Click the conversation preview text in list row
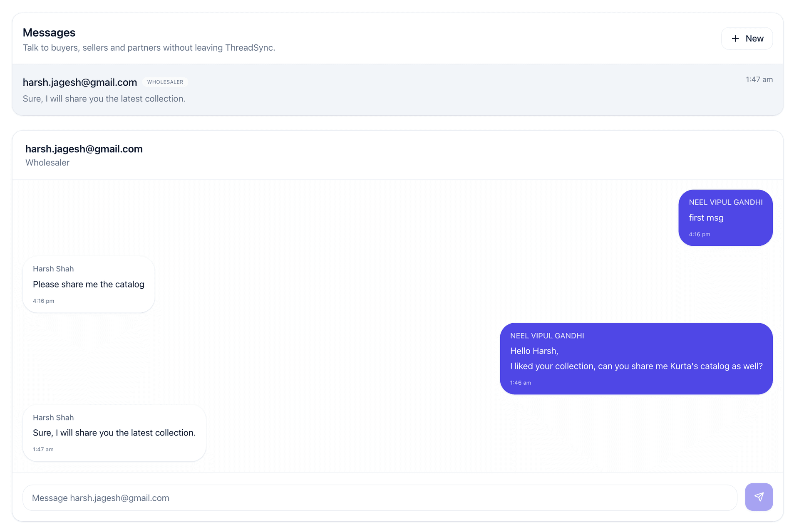 click(x=104, y=99)
